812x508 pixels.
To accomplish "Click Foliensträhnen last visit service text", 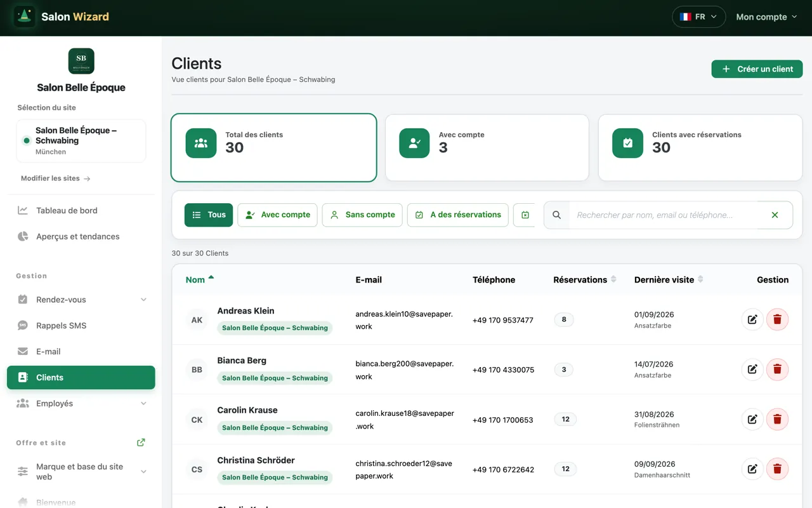I will point(657,425).
